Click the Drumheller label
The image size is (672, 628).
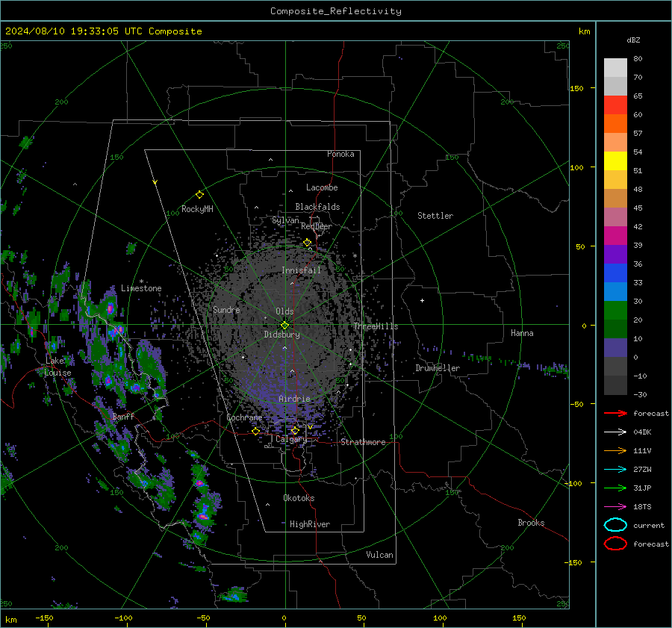(x=438, y=368)
